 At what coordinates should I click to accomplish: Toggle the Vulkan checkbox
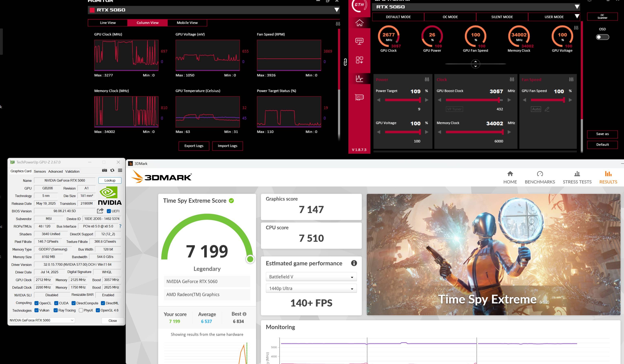click(x=36, y=310)
